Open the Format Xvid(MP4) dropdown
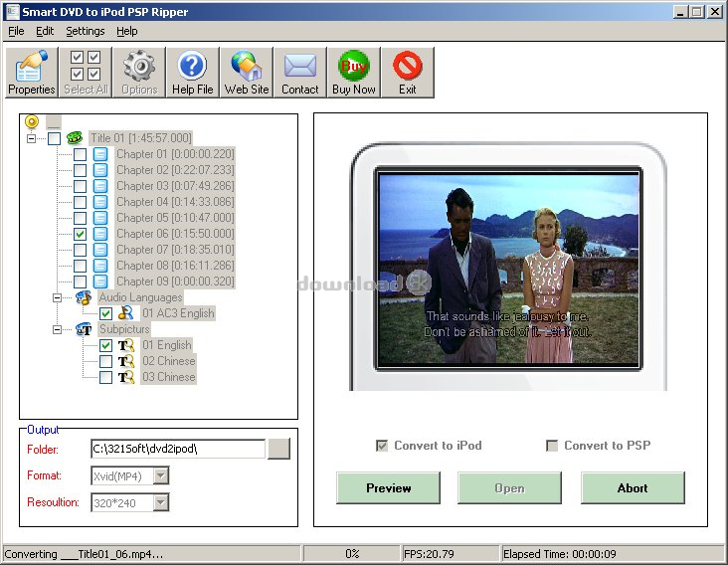728x565 pixels. coord(161,475)
